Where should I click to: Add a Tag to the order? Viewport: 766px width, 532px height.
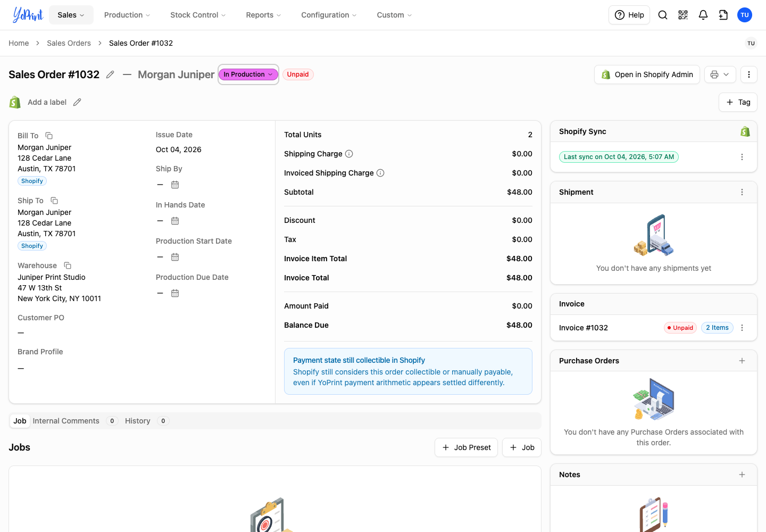[738, 102]
